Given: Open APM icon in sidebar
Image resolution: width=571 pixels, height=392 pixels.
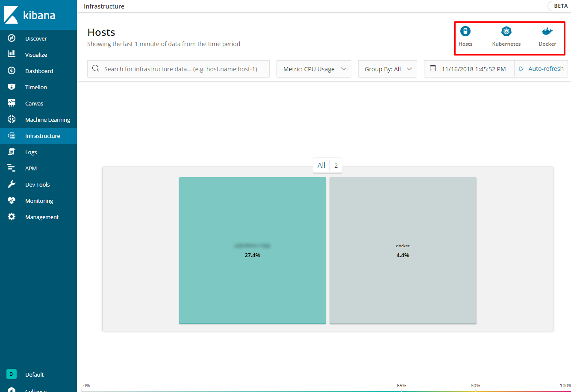Looking at the screenshot, I should [12, 168].
